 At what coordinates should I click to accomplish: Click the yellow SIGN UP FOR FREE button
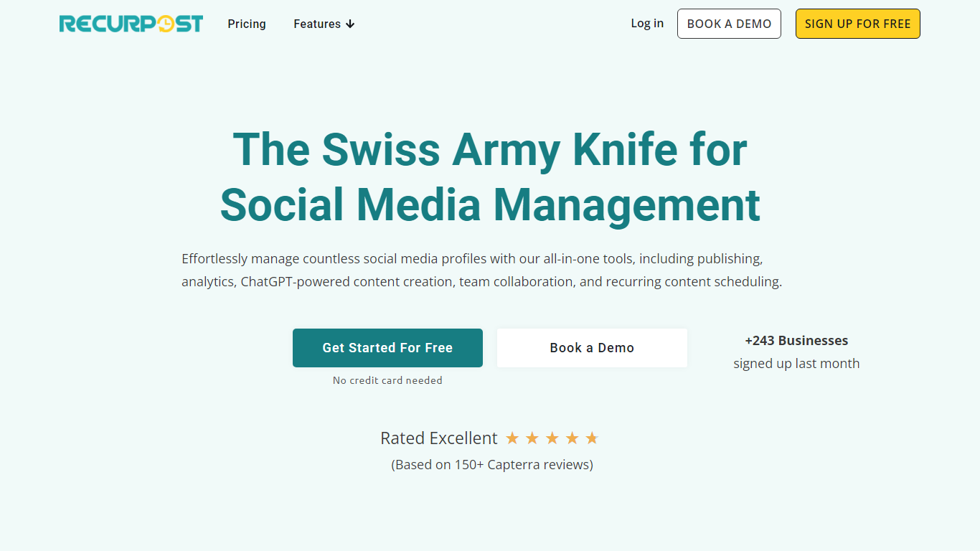click(x=857, y=24)
